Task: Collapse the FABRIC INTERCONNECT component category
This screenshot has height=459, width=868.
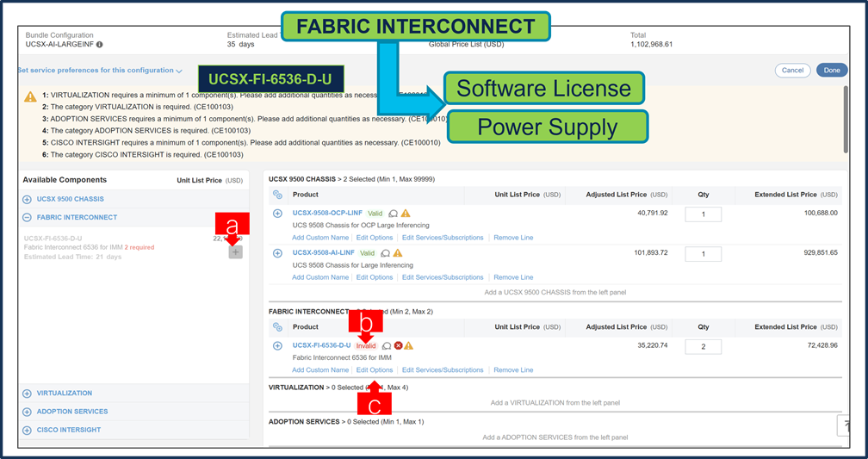Action: pyautogui.click(x=27, y=218)
